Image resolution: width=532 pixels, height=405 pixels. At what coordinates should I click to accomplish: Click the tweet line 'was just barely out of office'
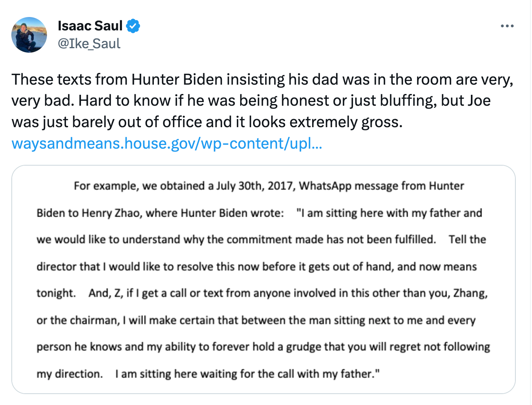[206, 122]
